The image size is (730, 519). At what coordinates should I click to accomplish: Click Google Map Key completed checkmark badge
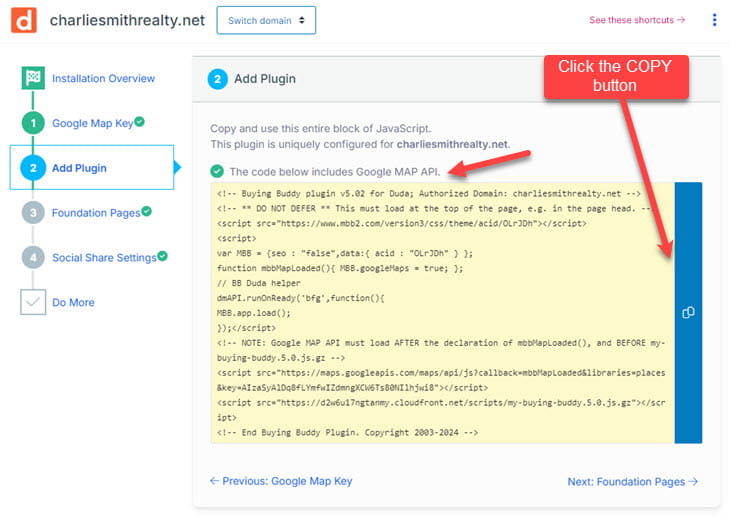[x=139, y=121]
